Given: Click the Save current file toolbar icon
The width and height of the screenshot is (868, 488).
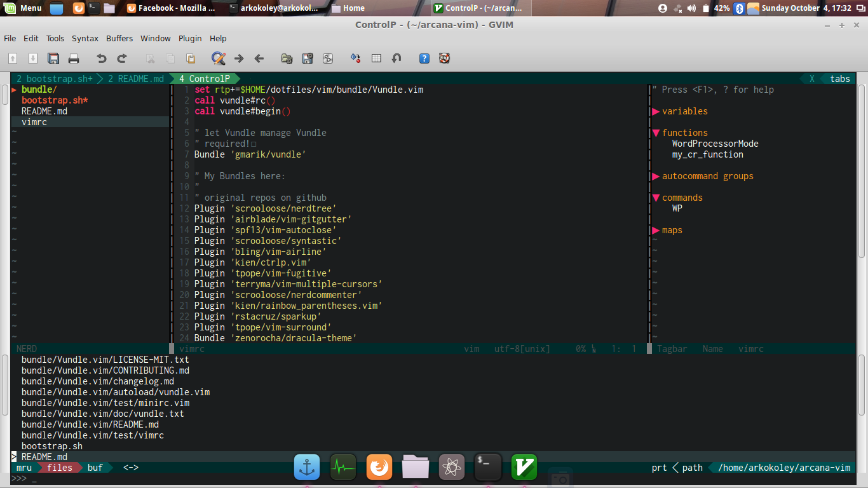Looking at the screenshot, I should click(x=33, y=58).
